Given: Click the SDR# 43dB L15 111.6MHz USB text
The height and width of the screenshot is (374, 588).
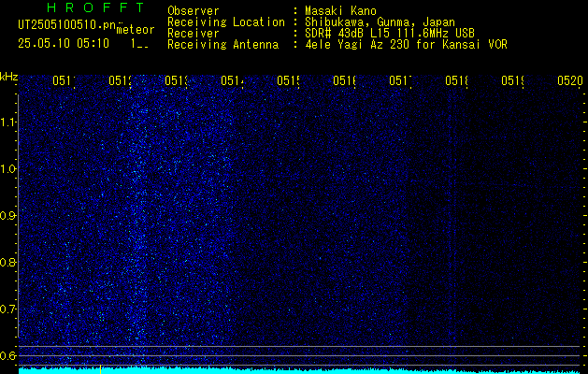Looking at the screenshot, I should click(390, 34).
